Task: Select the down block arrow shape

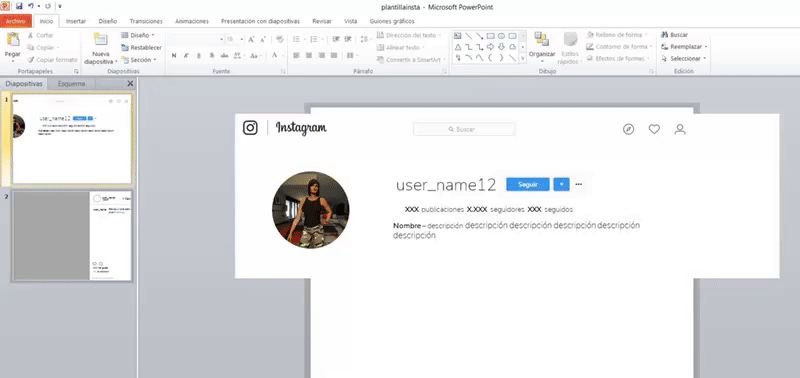Action: tap(502, 47)
